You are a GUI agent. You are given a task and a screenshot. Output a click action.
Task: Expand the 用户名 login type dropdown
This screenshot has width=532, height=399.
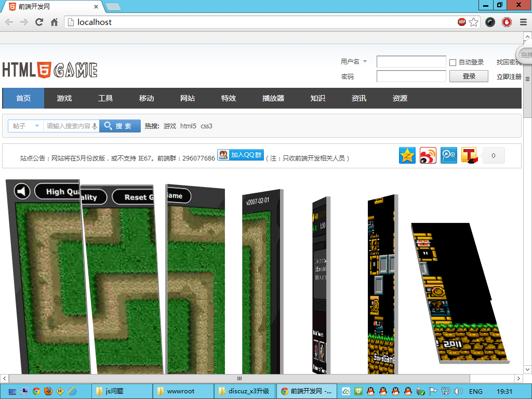(x=365, y=61)
